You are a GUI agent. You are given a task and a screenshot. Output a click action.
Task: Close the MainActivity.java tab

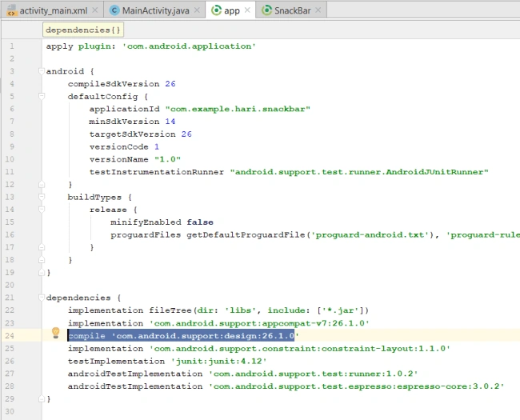click(x=197, y=10)
